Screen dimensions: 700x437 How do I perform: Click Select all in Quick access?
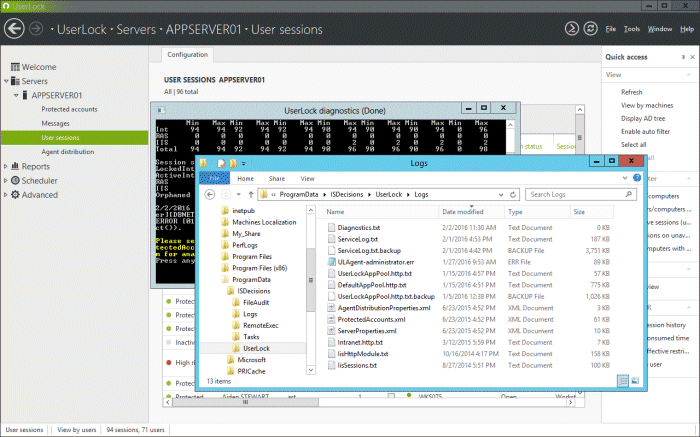[633, 145]
